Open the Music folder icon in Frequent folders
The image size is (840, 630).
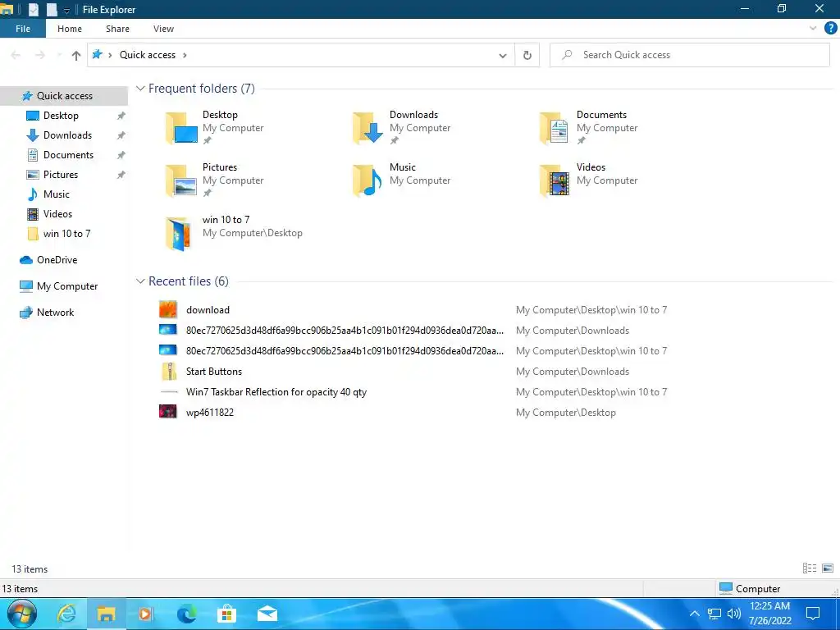(368, 180)
